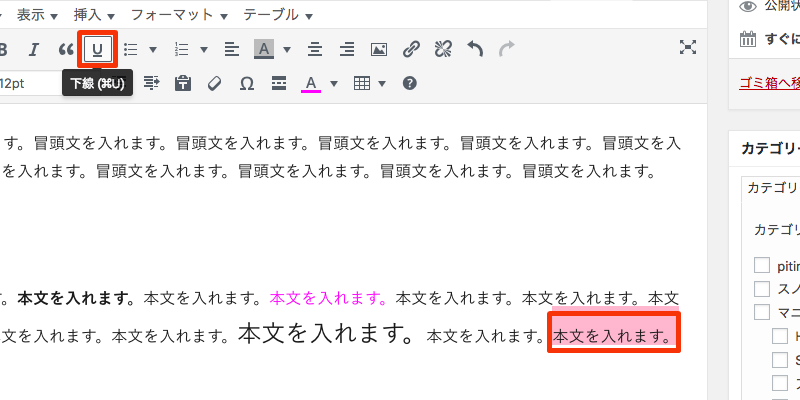Viewport: 800px width, 400px height.
Task: Click the large-font 本文を入れます。 text
Action: tap(326, 332)
